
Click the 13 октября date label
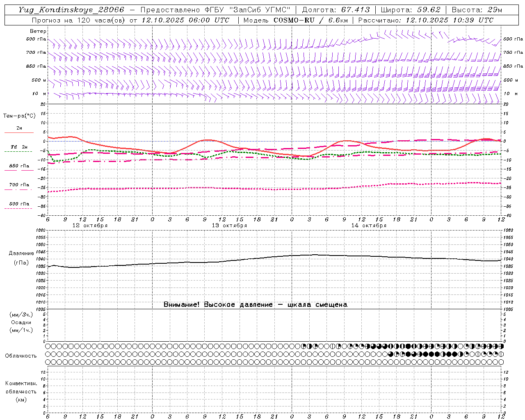(230, 225)
